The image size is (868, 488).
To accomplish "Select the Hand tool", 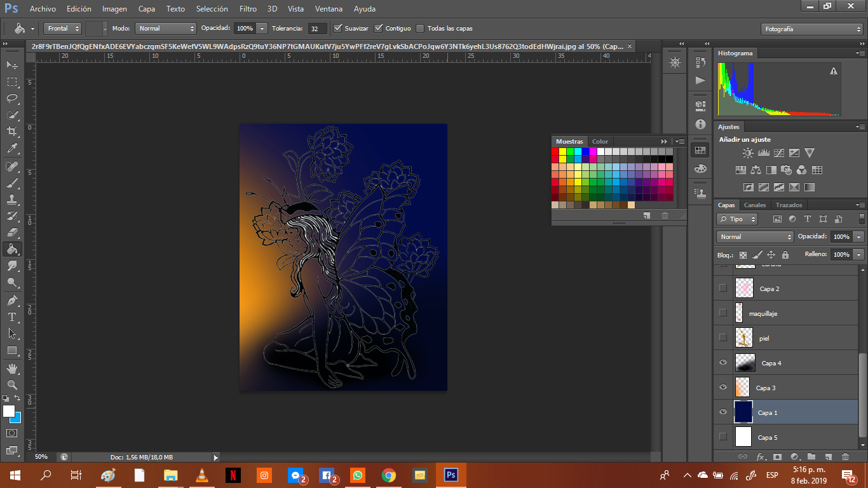I will [12, 369].
